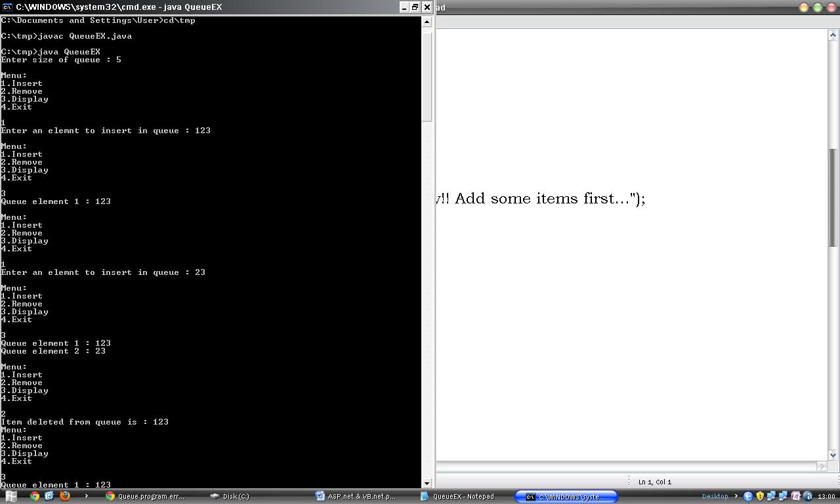
Task: Click 'C:\tmp>java QueueEX' command line
Action: tap(51, 52)
